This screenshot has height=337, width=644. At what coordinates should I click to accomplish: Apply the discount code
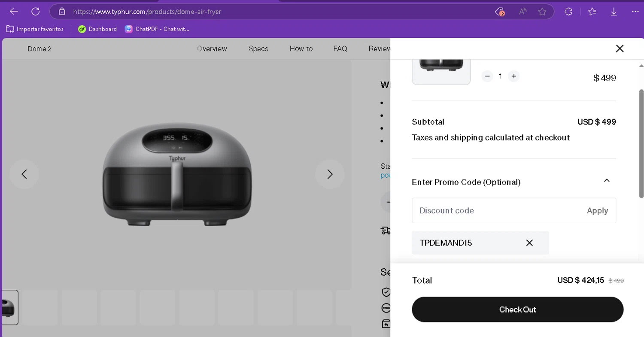coord(597,210)
